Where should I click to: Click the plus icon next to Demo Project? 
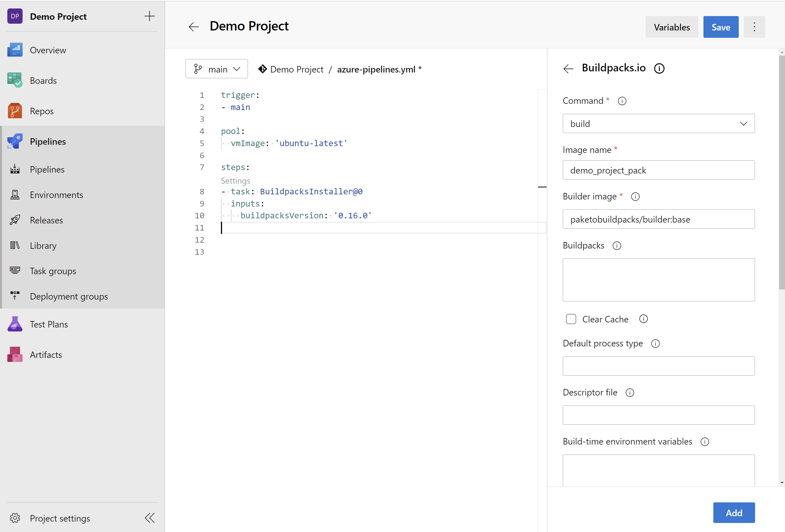point(149,16)
